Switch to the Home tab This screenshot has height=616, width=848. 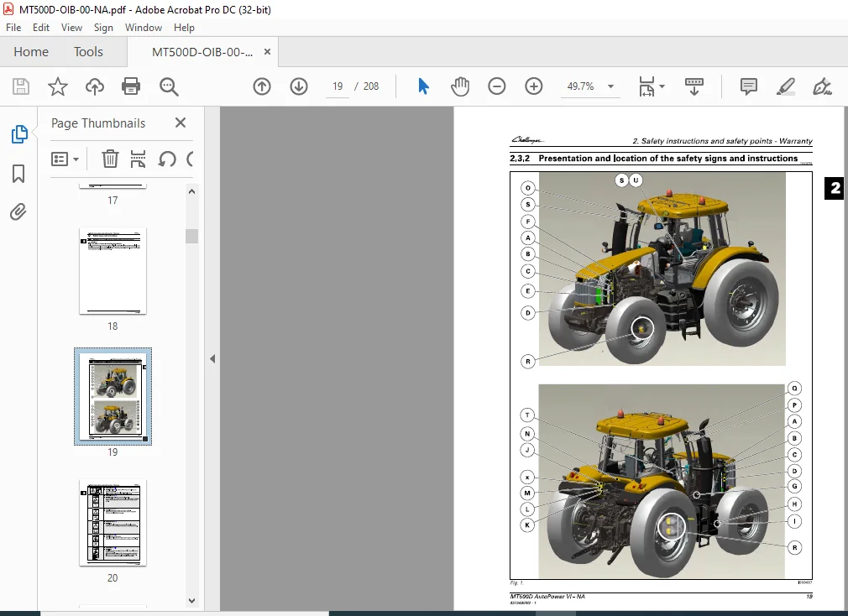click(31, 52)
